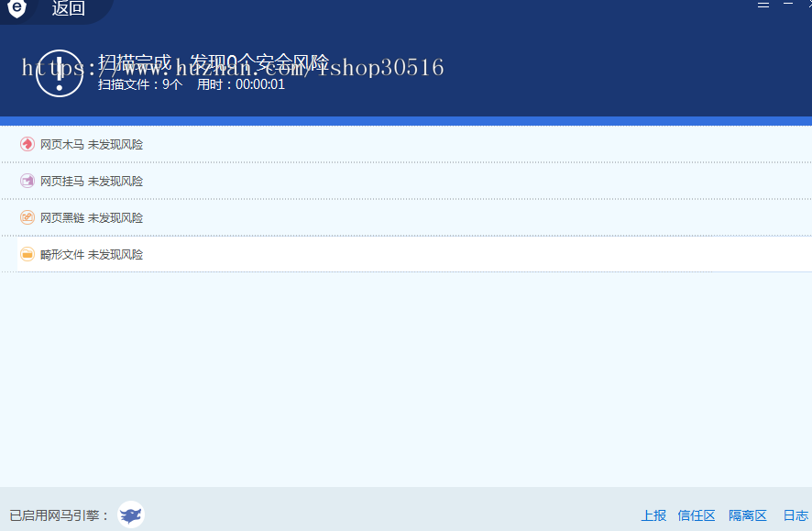
Task: Minimize the scanner window
Action: (788, 5)
